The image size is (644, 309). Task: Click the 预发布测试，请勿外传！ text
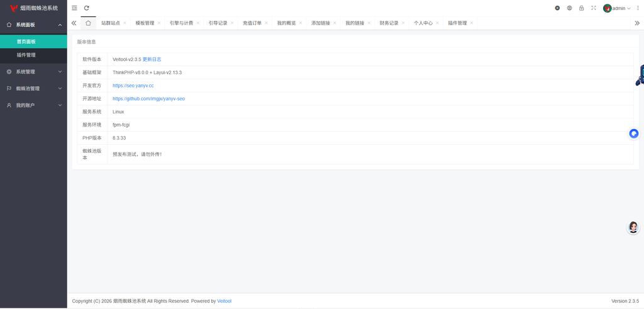pos(138,155)
